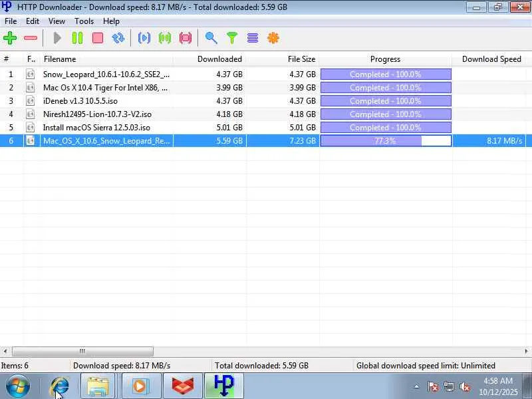This screenshot has height=399, width=532.
Task: Click the scrollbar left arrow
Action: (x=5, y=351)
